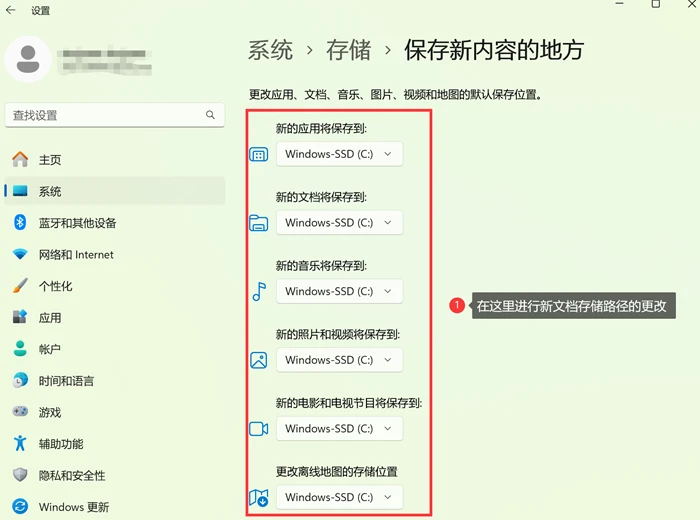Click the 查找设置 search field

click(x=115, y=115)
